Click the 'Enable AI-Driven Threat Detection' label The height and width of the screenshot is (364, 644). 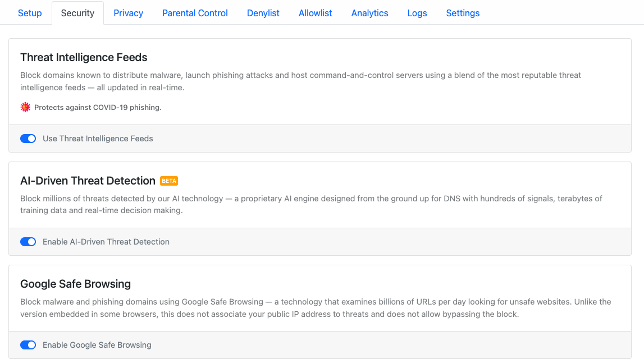click(106, 242)
